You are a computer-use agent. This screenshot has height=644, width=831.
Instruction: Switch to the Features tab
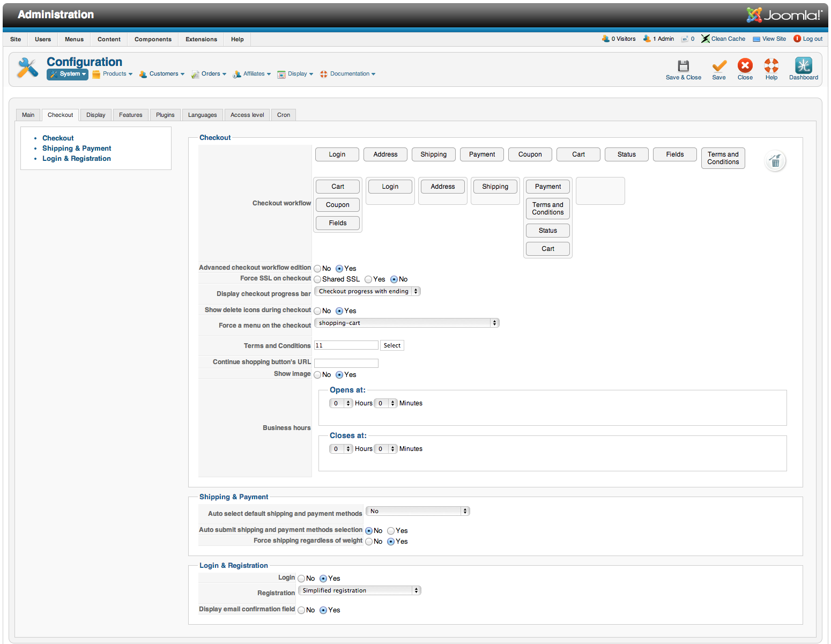click(x=130, y=115)
